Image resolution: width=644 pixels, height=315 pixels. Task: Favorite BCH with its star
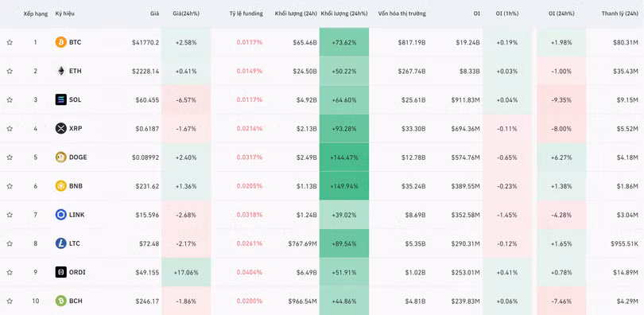tap(10, 301)
